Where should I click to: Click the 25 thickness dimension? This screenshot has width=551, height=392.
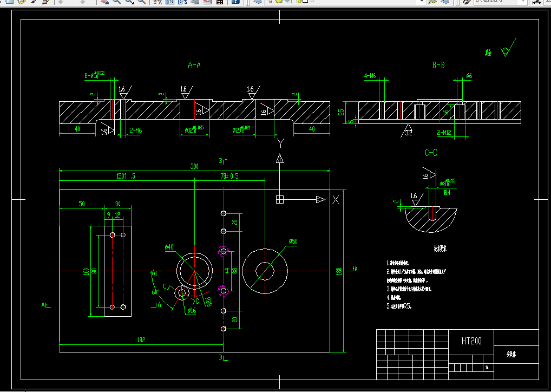341,112
